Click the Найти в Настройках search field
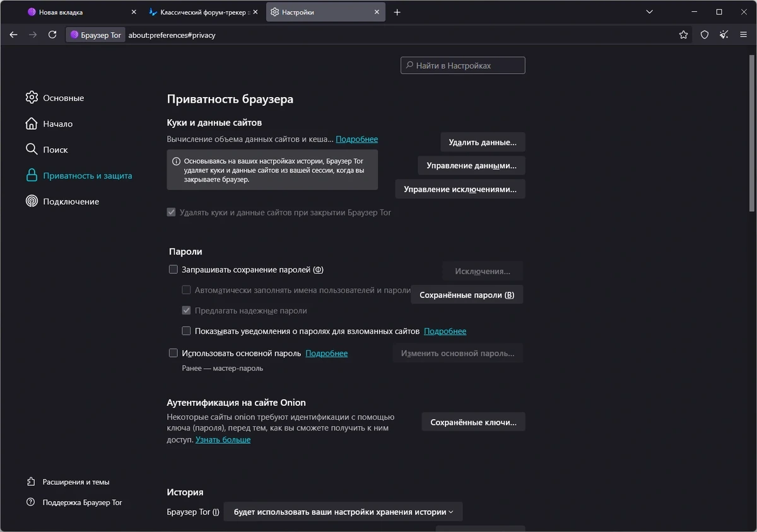Image resolution: width=757 pixels, height=532 pixels. [x=463, y=66]
